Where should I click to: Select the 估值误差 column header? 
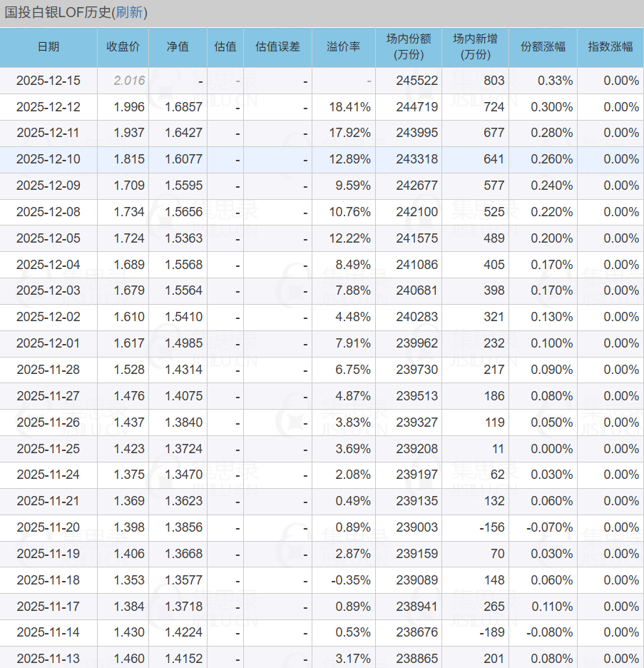(277, 47)
